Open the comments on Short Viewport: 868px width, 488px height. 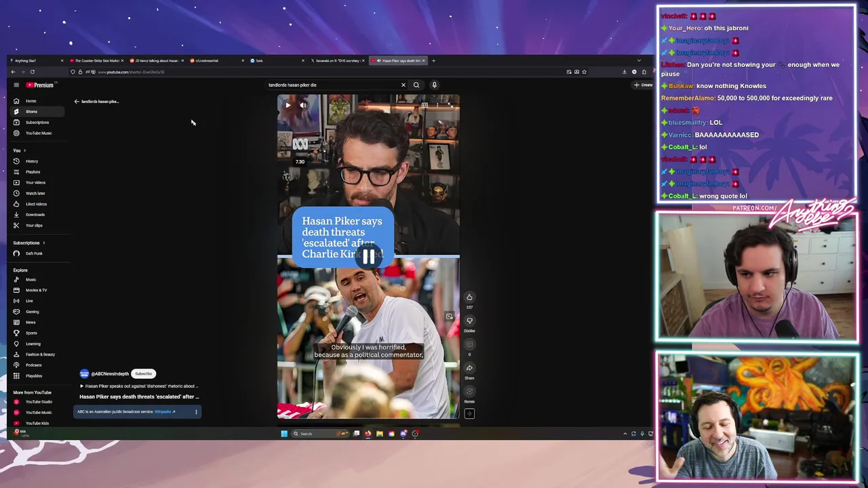pos(469,344)
